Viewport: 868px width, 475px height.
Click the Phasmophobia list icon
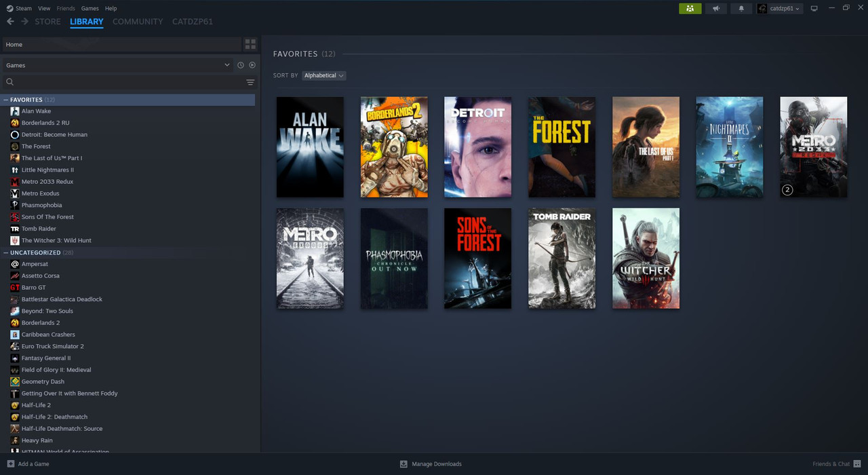pyautogui.click(x=15, y=205)
